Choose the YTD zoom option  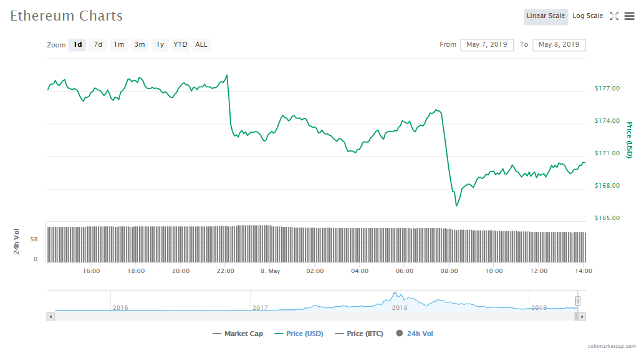180,45
